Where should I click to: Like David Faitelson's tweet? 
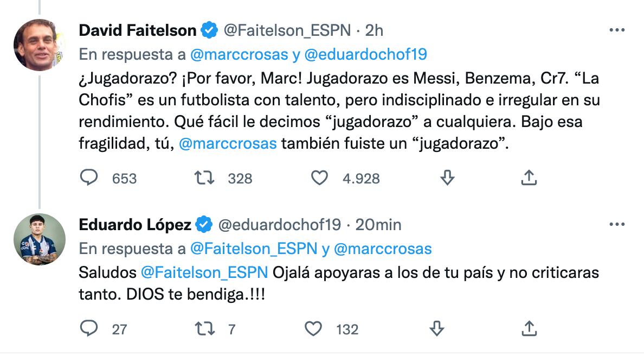coord(320,178)
